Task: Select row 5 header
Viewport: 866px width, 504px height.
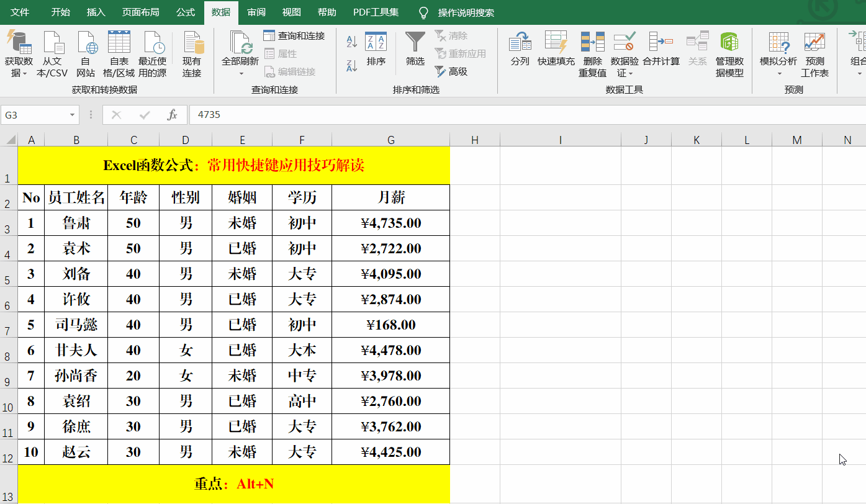Action: (9, 274)
